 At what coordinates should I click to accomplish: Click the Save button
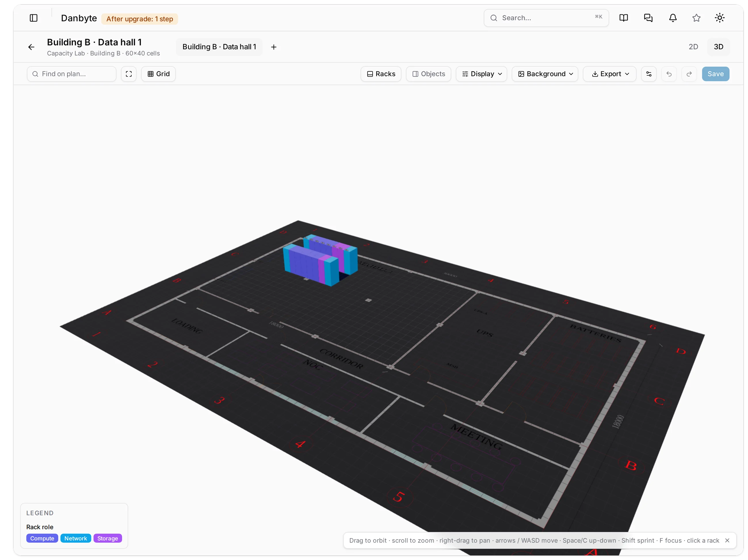(715, 74)
